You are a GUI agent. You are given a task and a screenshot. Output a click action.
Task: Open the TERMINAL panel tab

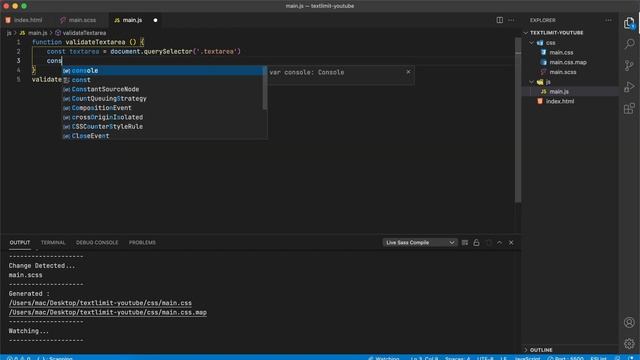[x=53, y=242]
